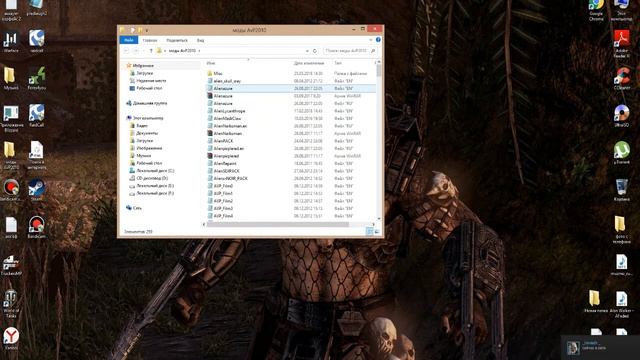The image size is (640, 360).
Task: Open the Новая папка desktop folder
Action: (596, 302)
